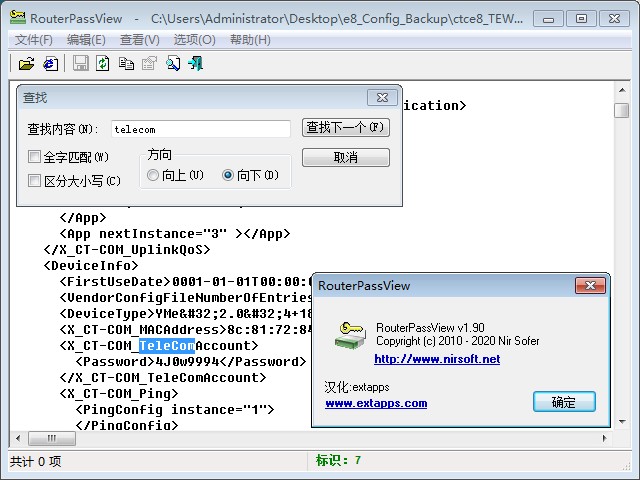Click the router key icon in About dialog
The height and width of the screenshot is (480, 640).
coord(349,336)
